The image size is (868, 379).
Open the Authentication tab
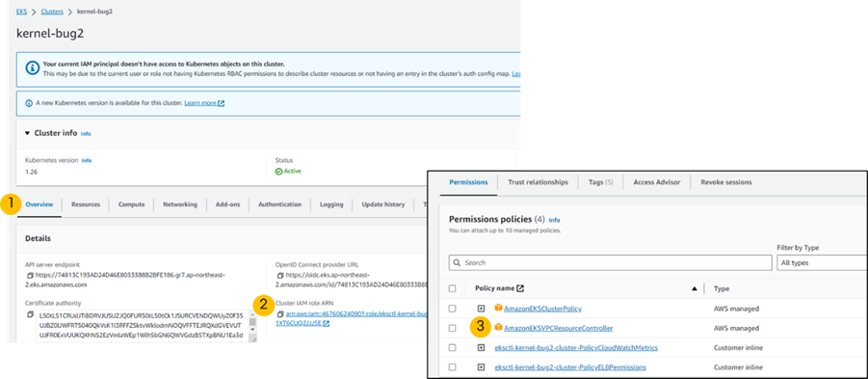279,204
